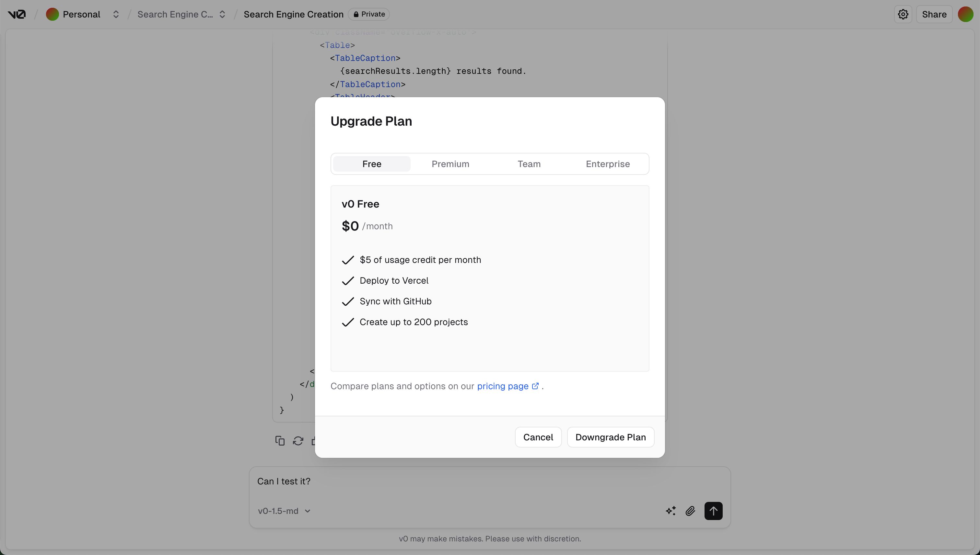The image size is (980, 555).
Task: Open the user avatar menu
Action: pyautogui.click(x=965, y=15)
